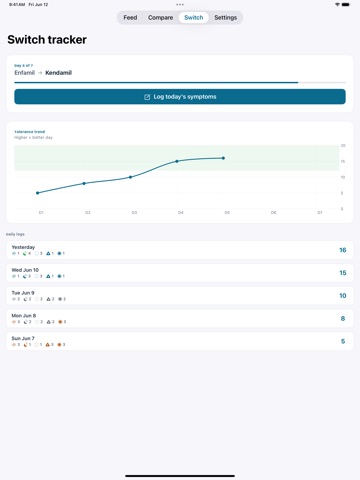Image resolution: width=360 pixels, height=480 pixels.
Task: Click the Switch tracker heading
Action: click(47, 40)
